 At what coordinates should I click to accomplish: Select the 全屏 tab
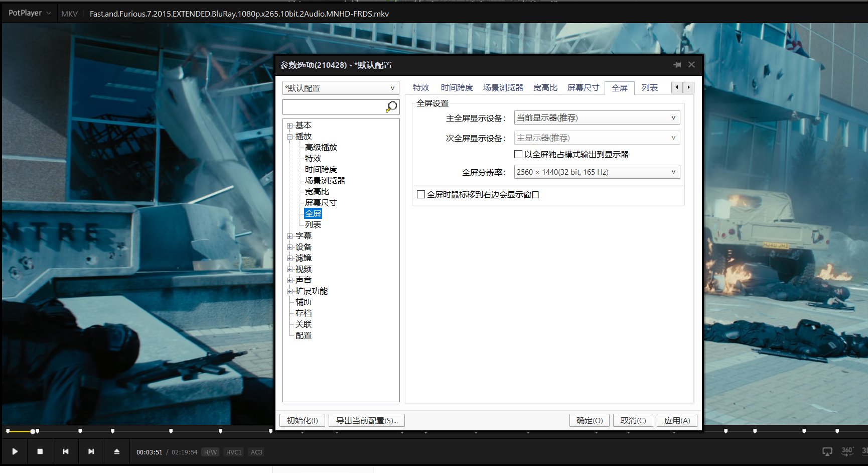[620, 88]
